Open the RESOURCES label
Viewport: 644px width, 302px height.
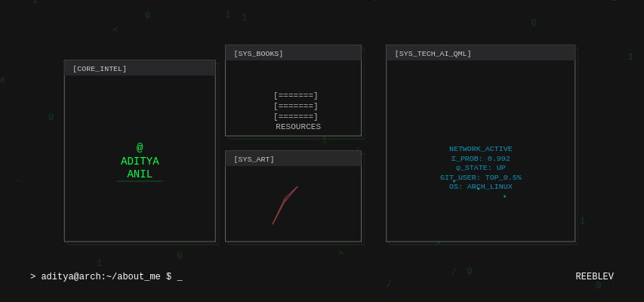coord(297,127)
